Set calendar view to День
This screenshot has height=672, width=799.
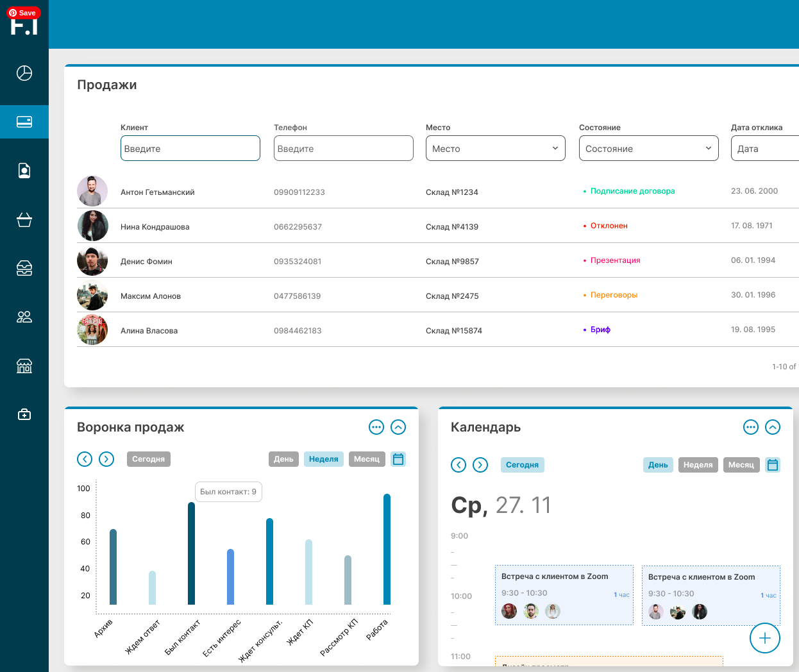click(658, 465)
